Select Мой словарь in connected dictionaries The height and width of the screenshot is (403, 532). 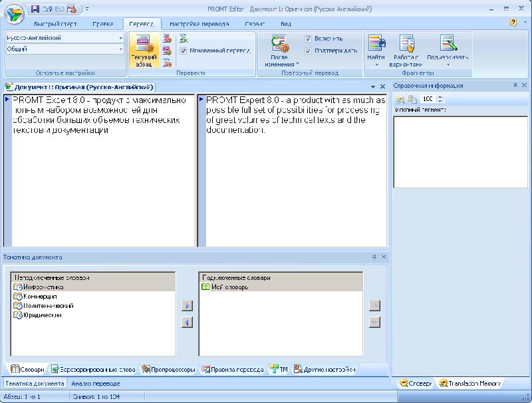pyautogui.click(x=280, y=287)
